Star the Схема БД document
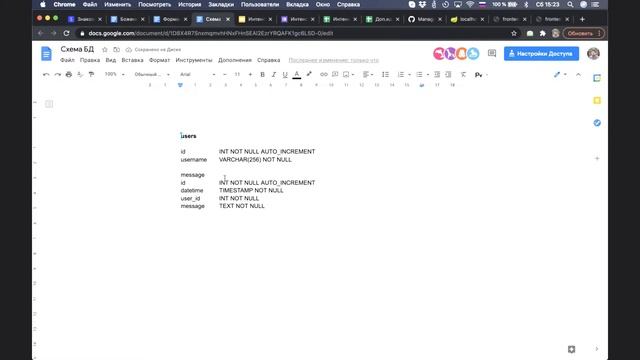 105,49
